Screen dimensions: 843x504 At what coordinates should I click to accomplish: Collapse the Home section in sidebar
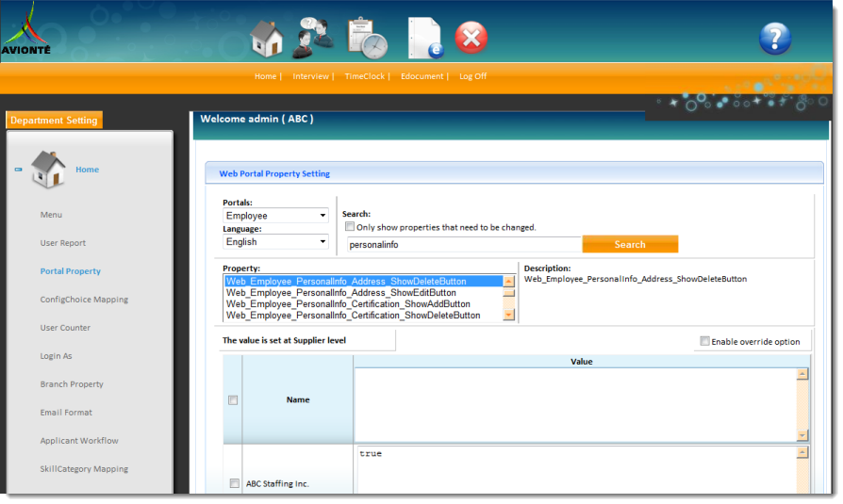(19, 171)
